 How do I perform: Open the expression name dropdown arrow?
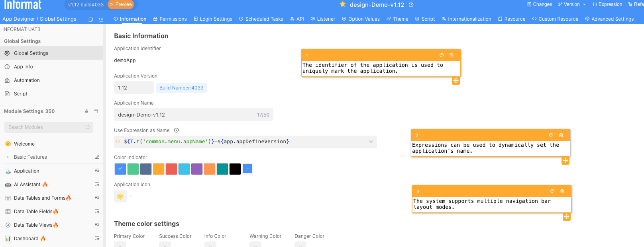point(371,142)
